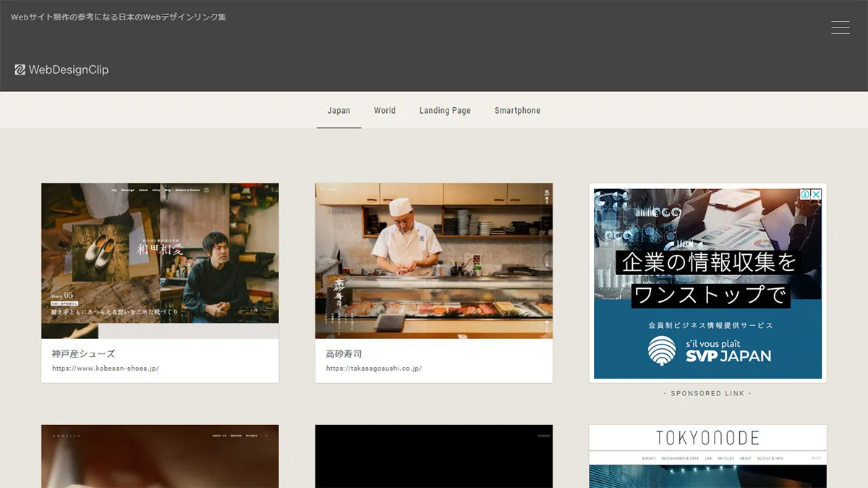Open the Landing Page tab
This screenshot has width=868, height=488.
tap(445, 110)
